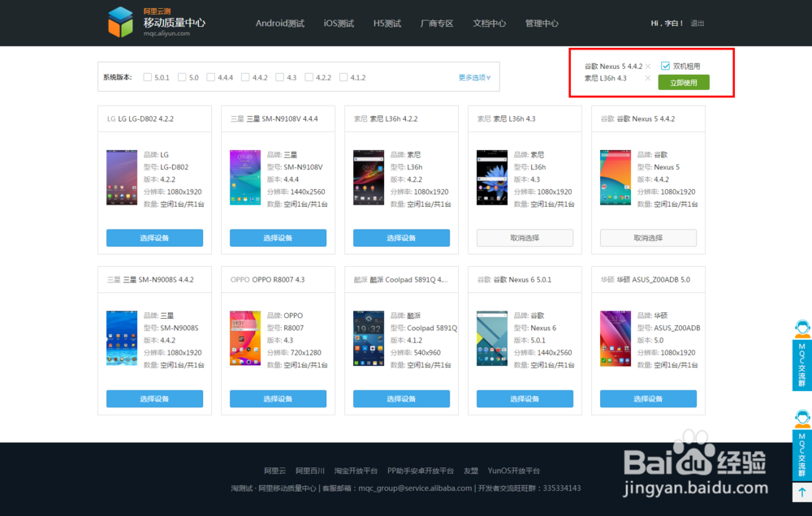This screenshot has height=516, width=812.
Task: Cancel selection of 谷歌 Nexus 5
Action: point(648,238)
